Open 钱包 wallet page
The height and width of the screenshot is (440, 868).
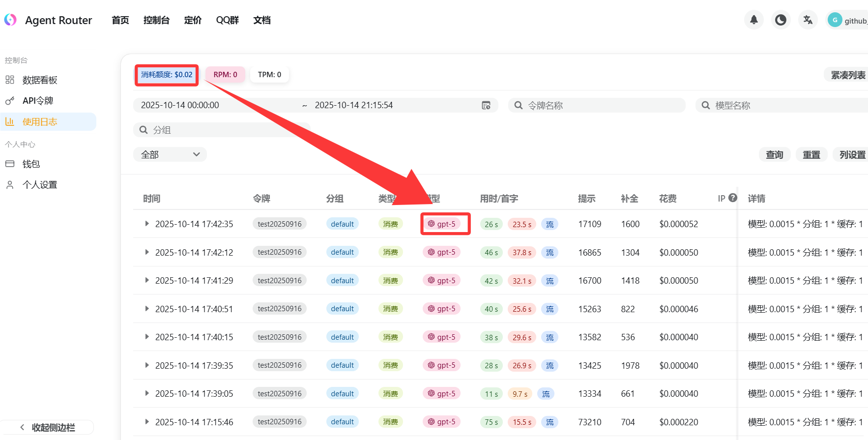[x=31, y=164]
